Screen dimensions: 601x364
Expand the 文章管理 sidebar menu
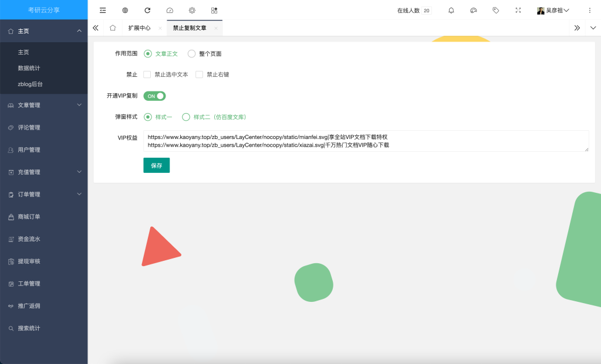point(44,105)
